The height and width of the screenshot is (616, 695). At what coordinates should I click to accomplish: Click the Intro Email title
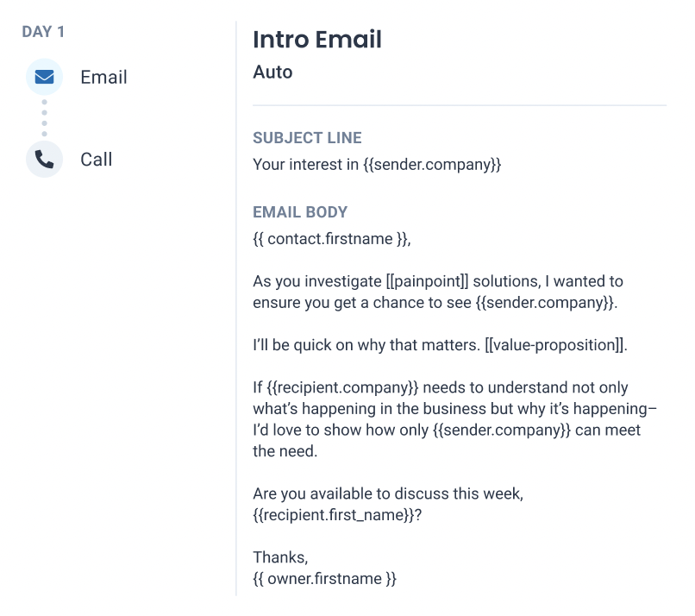(317, 39)
